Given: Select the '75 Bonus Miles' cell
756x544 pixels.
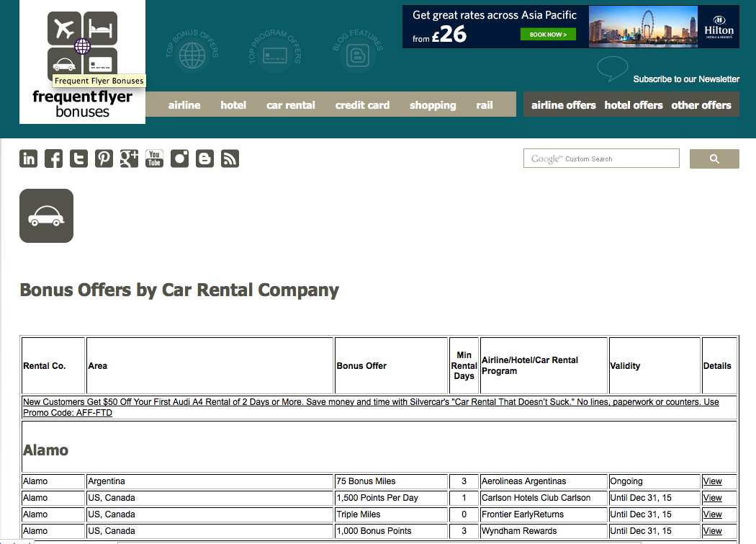Looking at the screenshot, I should pos(392,481).
